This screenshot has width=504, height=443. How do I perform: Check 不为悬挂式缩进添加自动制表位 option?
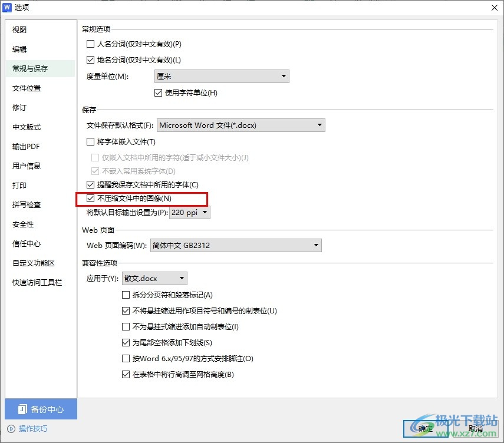click(126, 327)
